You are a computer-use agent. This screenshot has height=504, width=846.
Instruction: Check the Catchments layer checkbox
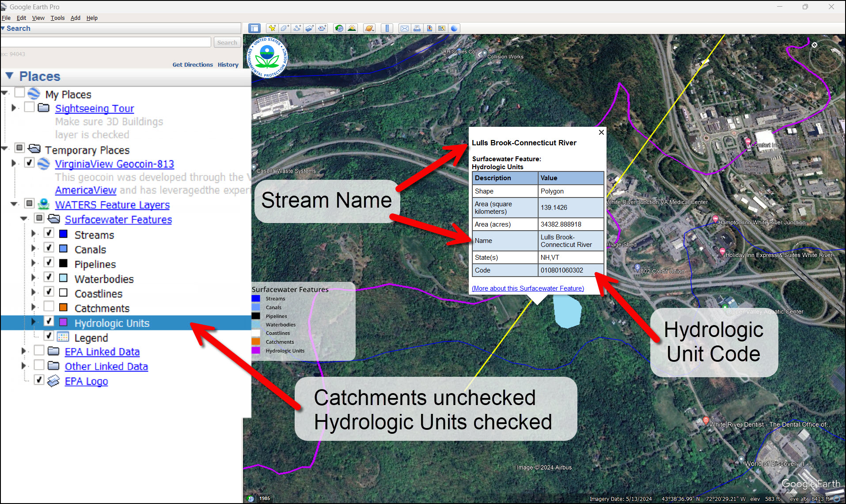coord(49,306)
